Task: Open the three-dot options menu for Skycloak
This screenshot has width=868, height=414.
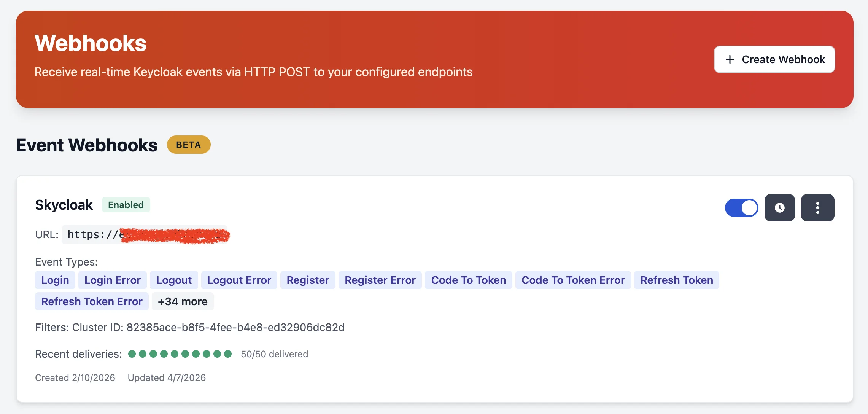Action: [x=817, y=207]
